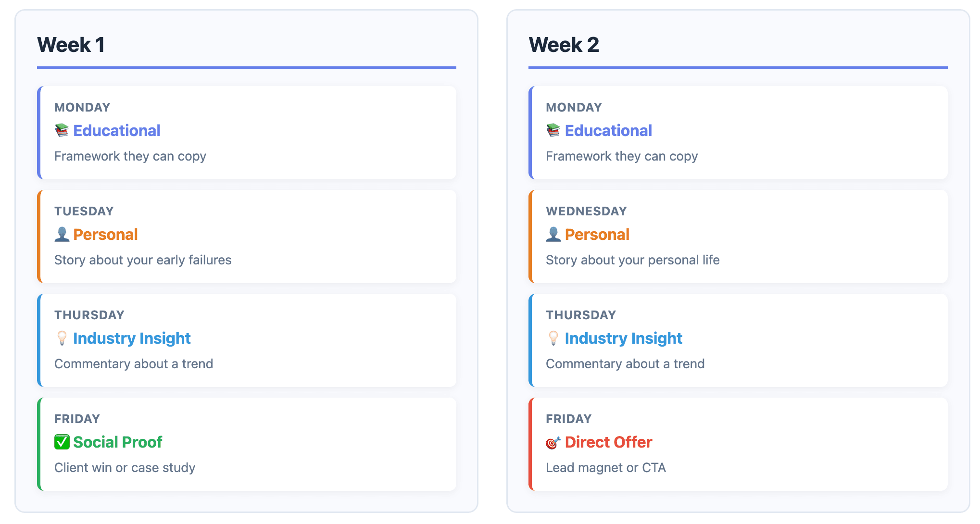980x524 pixels.
Task: Click "Client win or case study" text
Action: point(125,468)
